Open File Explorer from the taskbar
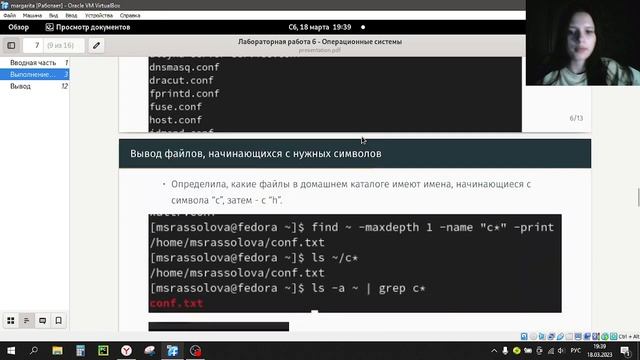This screenshot has width=640, height=360. pos(57,351)
